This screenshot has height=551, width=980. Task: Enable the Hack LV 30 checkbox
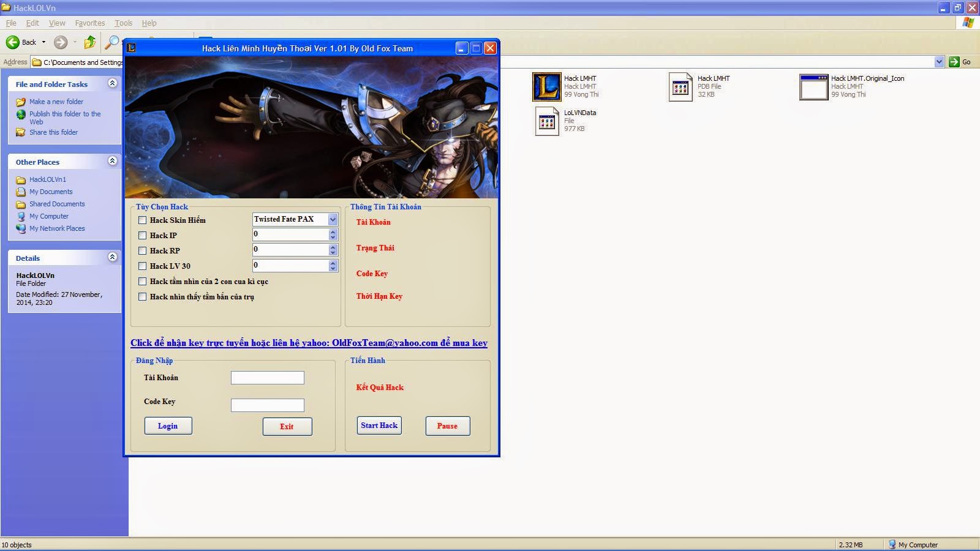tap(142, 266)
